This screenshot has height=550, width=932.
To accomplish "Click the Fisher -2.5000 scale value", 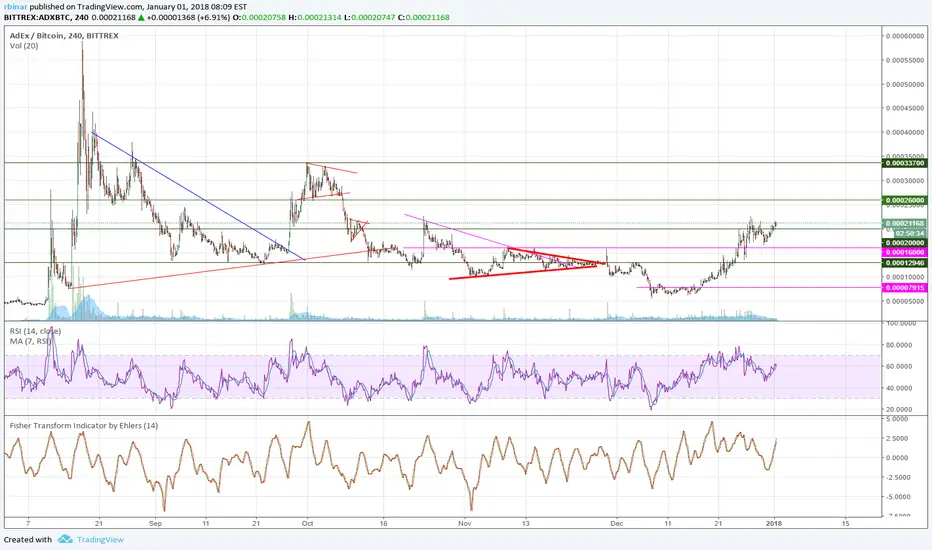I will 898,477.
